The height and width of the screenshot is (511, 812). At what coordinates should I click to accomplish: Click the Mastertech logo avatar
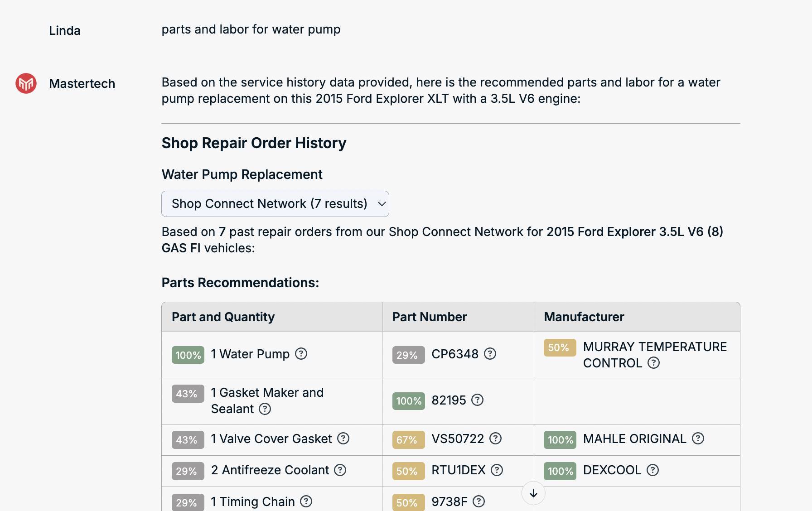point(26,83)
